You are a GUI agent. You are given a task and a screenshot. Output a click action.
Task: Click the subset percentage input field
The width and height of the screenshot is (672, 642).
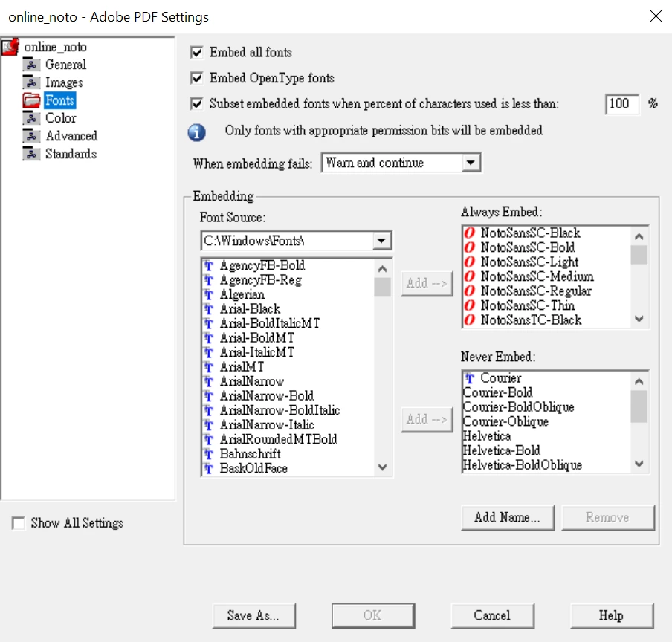(621, 104)
